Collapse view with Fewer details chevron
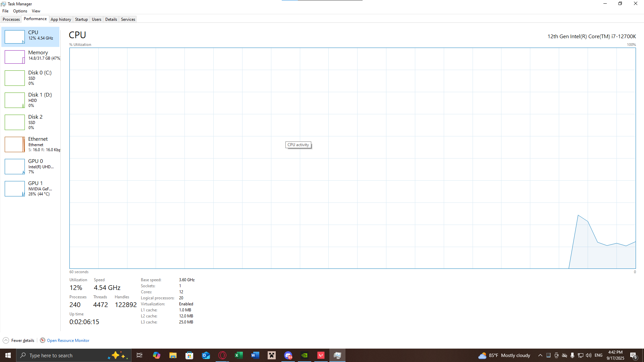Image resolution: width=644 pixels, height=362 pixels. pos(6,341)
